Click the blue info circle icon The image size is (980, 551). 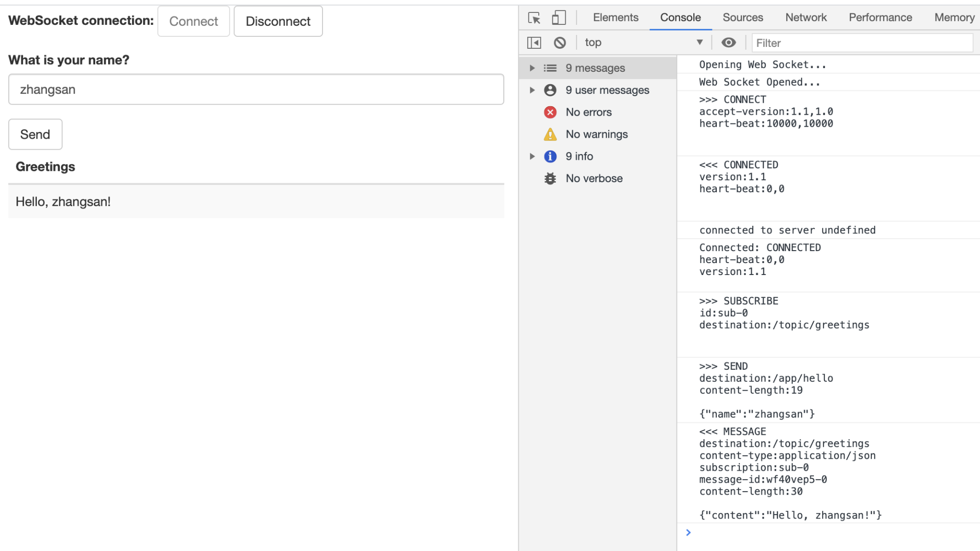tap(550, 156)
